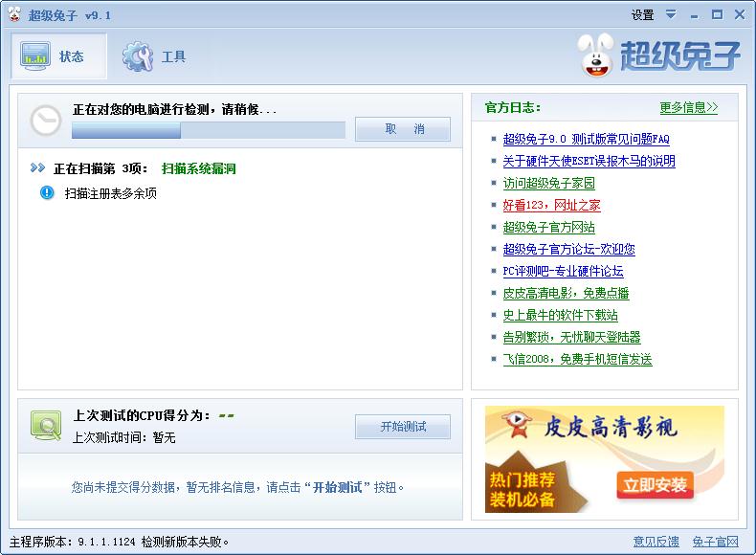Image resolution: width=756 pixels, height=555 pixels.
Task: Switch to the 状态 tab
Action: (x=58, y=56)
